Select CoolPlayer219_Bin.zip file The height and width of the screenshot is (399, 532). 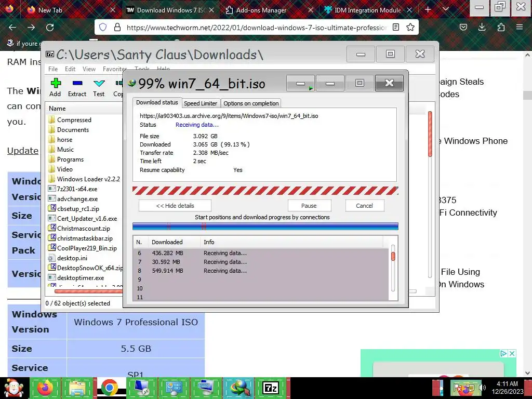[87, 248]
